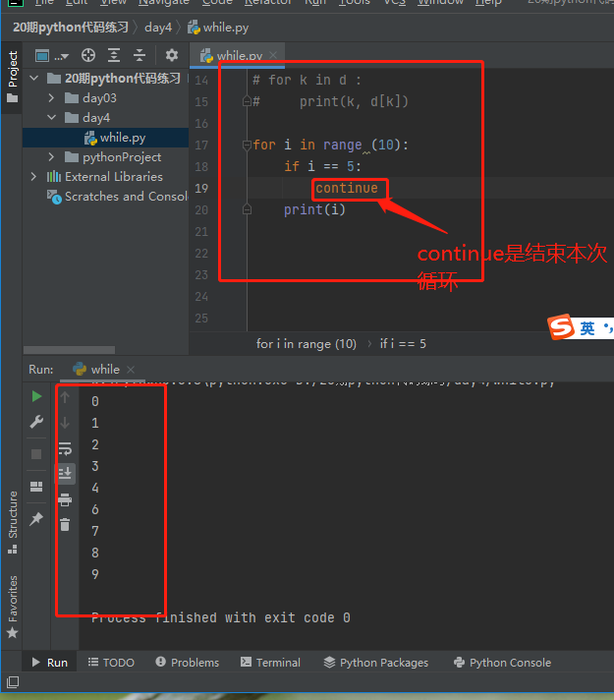Click the fold end marker at line 20

point(247,209)
